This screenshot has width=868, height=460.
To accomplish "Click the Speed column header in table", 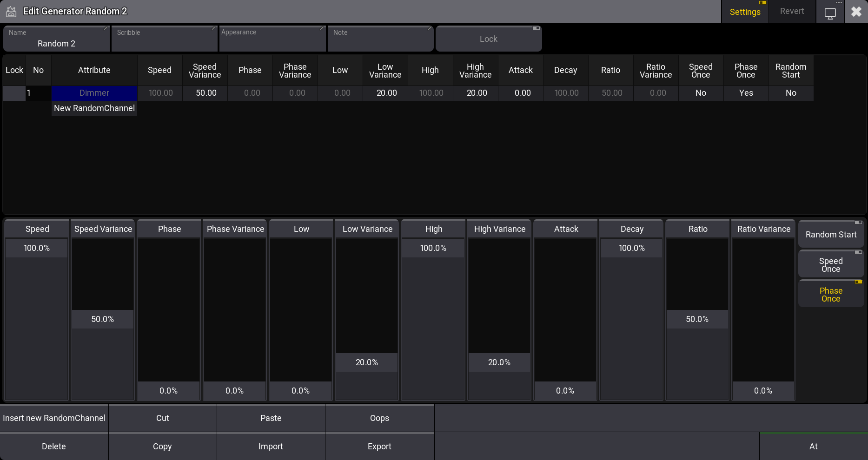I will (x=160, y=70).
